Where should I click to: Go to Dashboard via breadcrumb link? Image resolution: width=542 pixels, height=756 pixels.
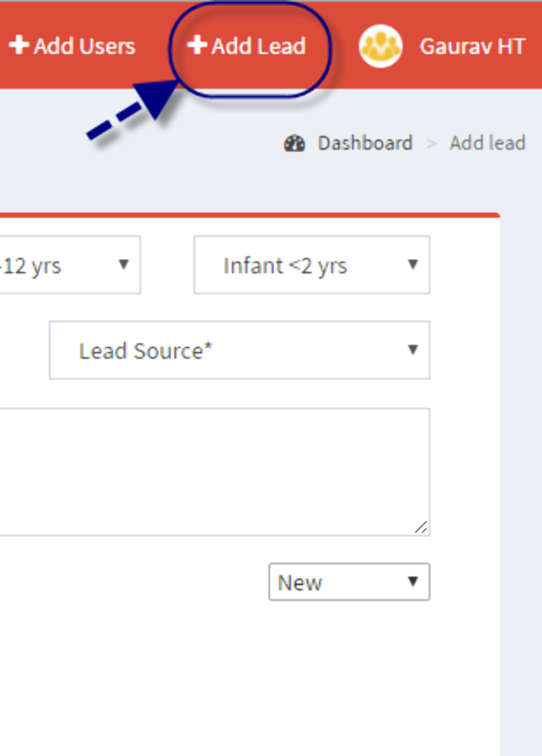click(364, 143)
